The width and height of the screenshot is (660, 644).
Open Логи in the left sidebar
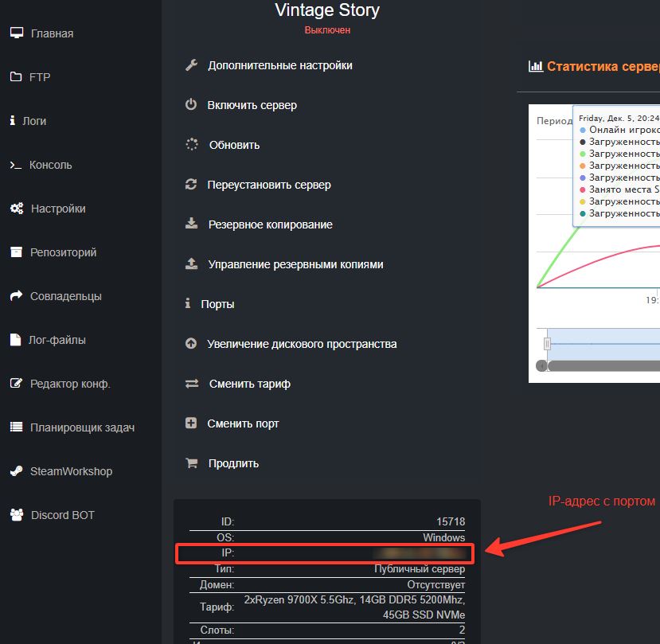click(33, 121)
